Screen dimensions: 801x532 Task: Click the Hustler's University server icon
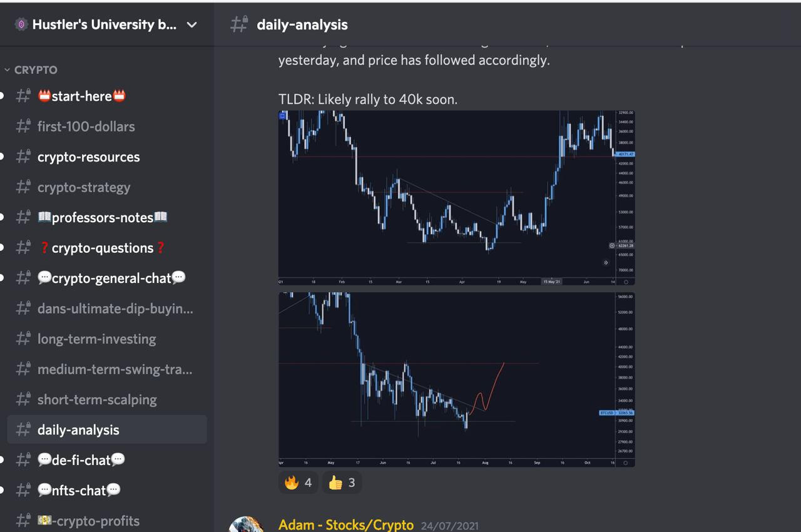[21, 25]
